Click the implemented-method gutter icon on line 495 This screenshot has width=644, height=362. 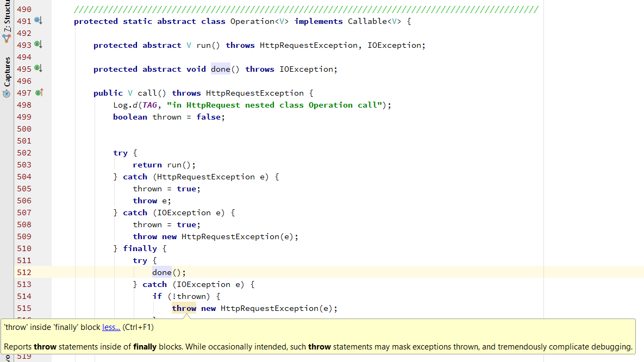[x=38, y=68]
